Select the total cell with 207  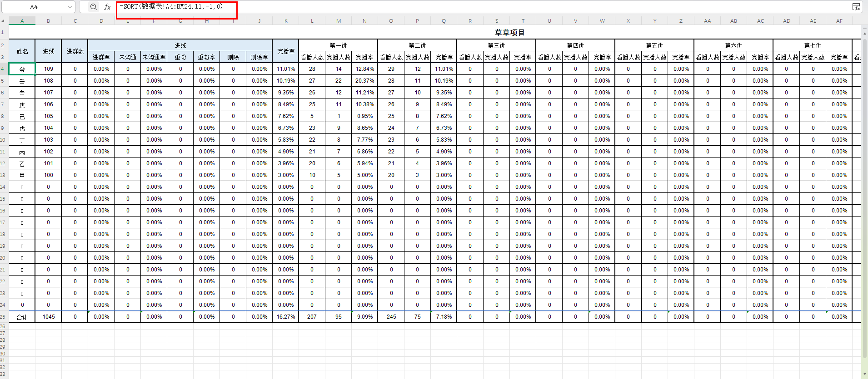[x=312, y=317]
